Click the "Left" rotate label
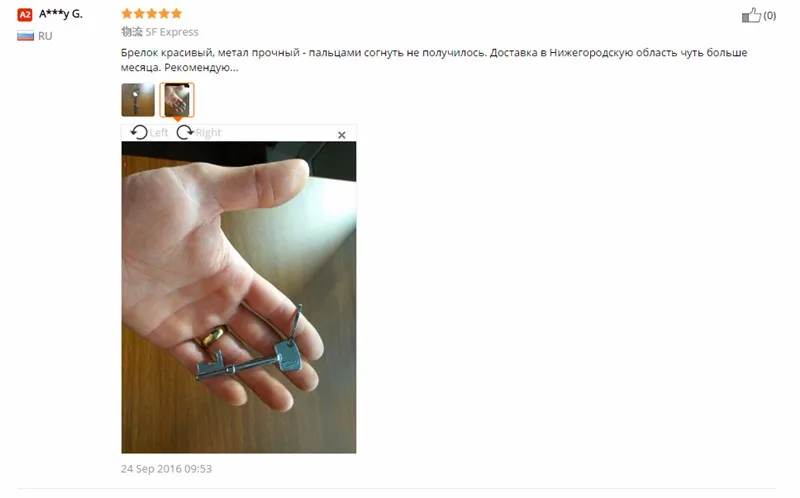This screenshot has width=800, height=498. click(159, 133)
